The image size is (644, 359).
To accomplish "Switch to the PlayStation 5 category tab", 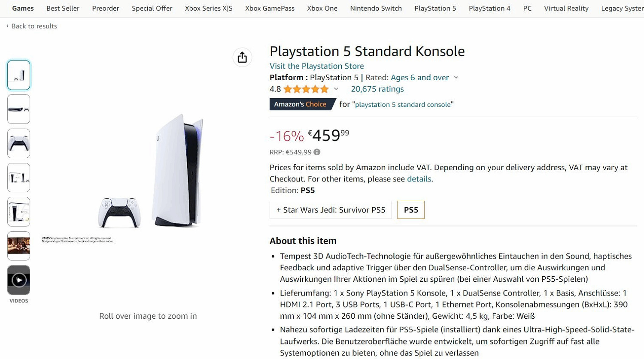I will tap(435, 8).
